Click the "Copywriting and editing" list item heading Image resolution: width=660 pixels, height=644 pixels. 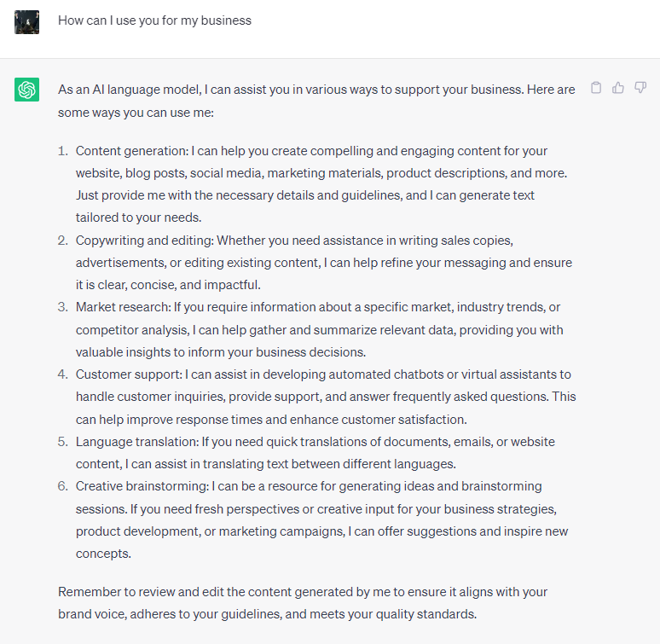point(144,241)
